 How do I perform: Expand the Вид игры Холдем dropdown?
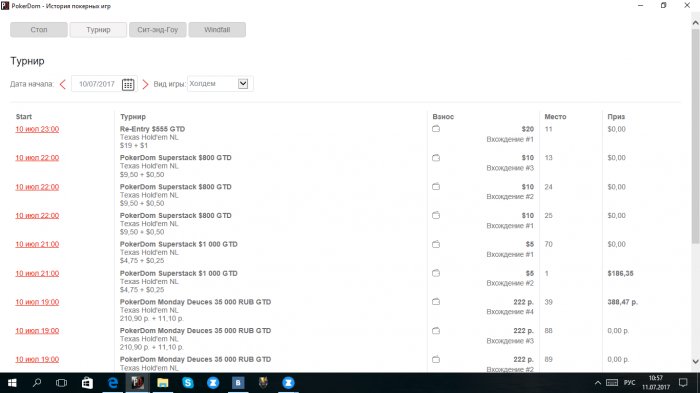pos(243,84)
